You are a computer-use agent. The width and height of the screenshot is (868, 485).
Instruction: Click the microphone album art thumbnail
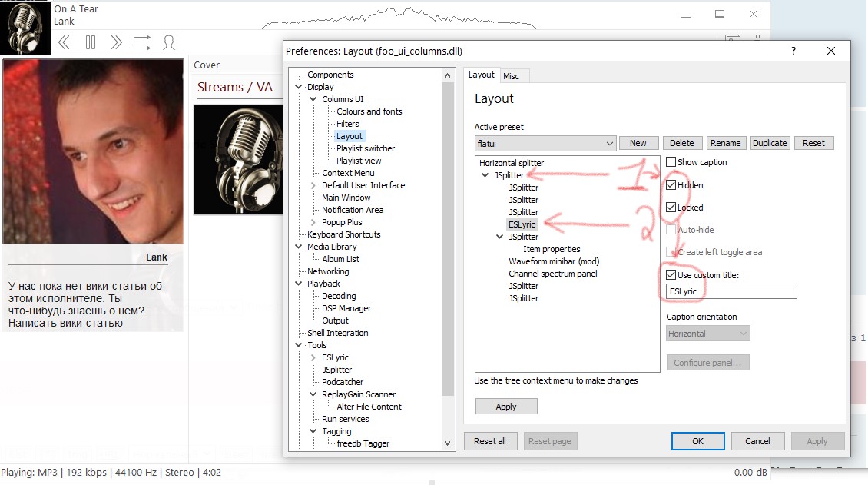[x=25, y=27]
